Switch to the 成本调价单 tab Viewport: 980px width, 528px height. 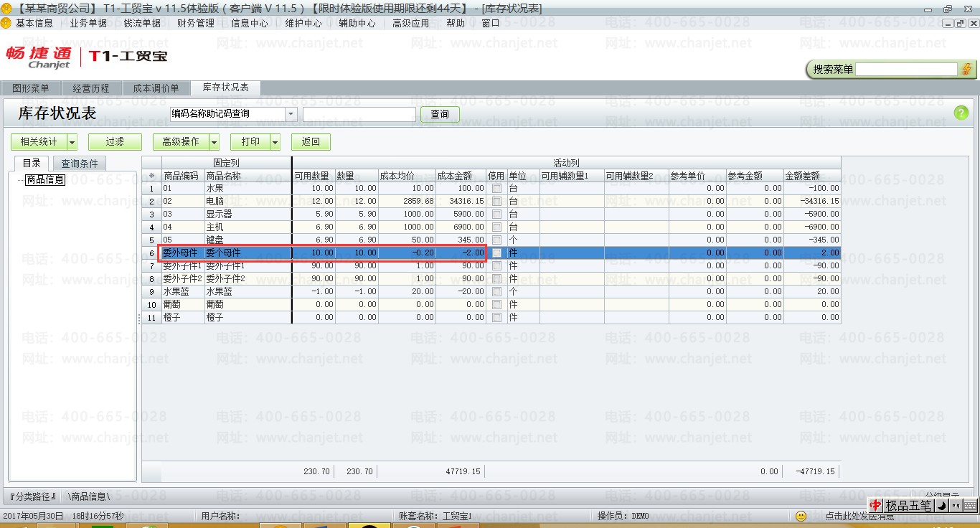[156, 88]
